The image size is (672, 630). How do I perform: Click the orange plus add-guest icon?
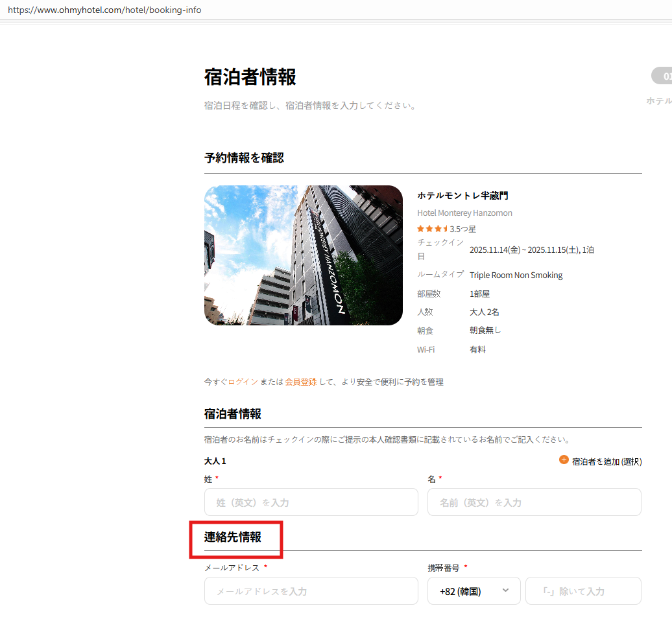tap(564, 460)
